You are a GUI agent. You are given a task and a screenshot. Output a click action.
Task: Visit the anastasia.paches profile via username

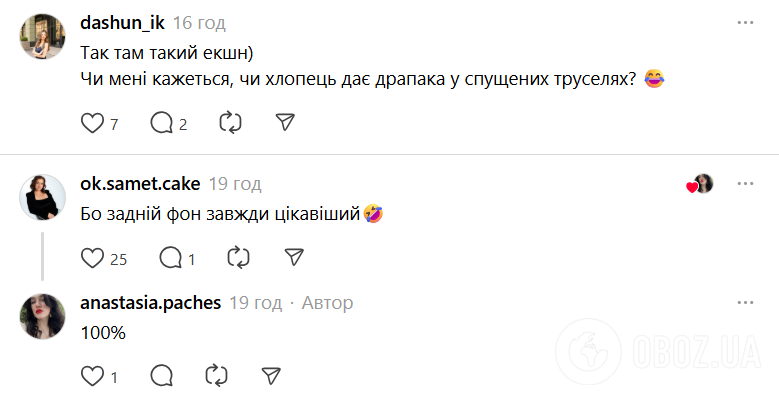pos(150,303)
